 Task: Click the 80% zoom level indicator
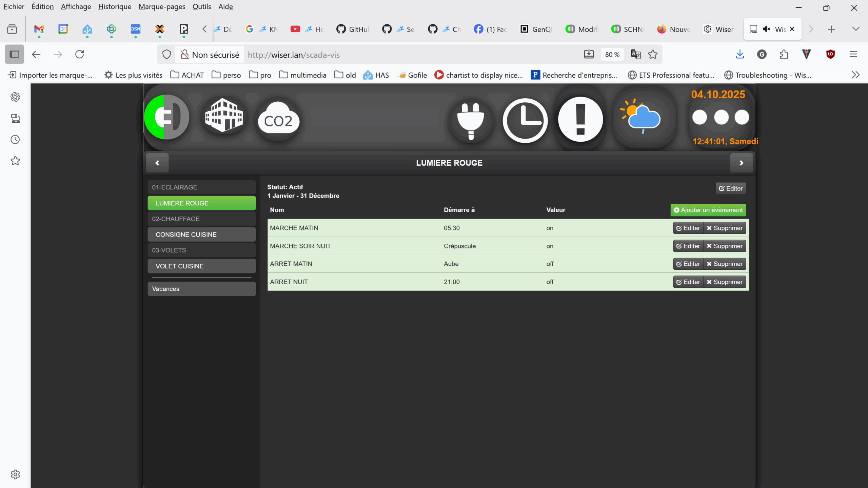(612, 55)
